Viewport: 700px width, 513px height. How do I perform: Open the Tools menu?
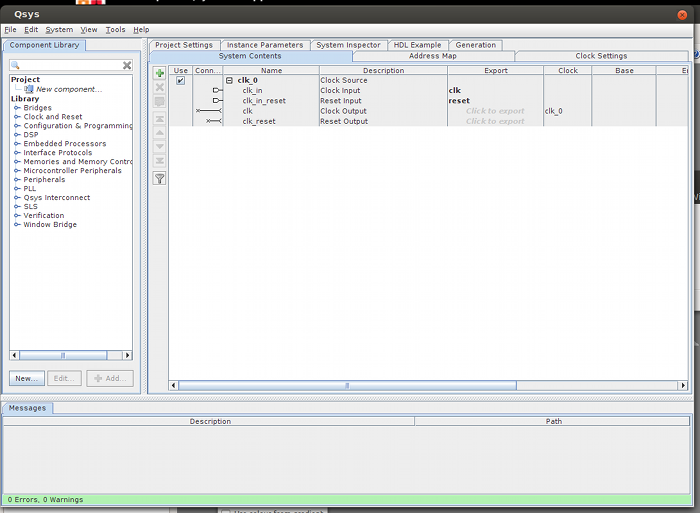[x=115, y=30]
